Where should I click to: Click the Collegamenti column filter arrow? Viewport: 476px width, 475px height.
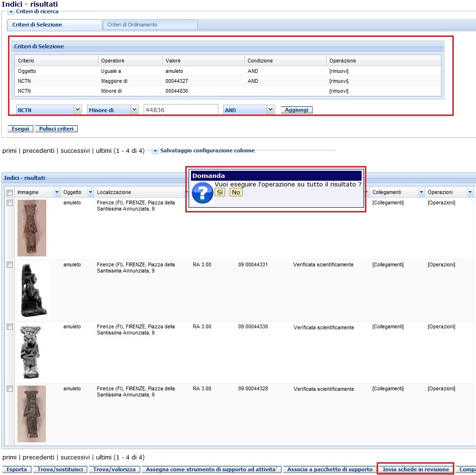click(x=421, y=192)
